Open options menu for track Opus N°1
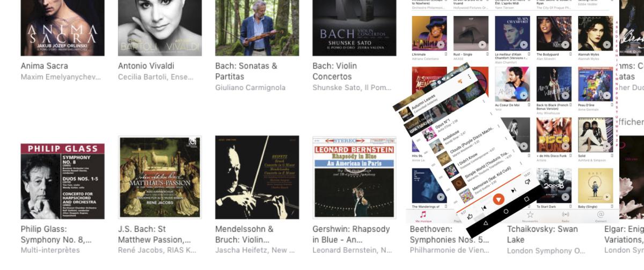644x270 pixels. tap(484, 102)
